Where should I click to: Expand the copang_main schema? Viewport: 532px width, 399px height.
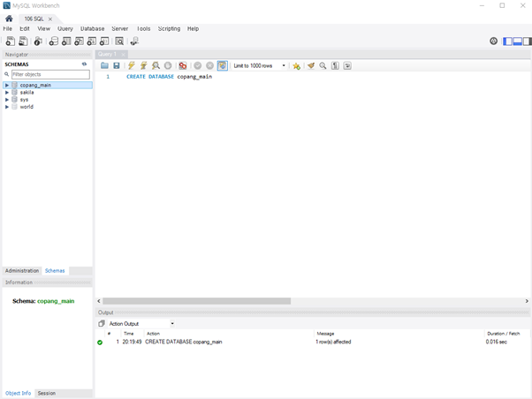pos(7,85)
